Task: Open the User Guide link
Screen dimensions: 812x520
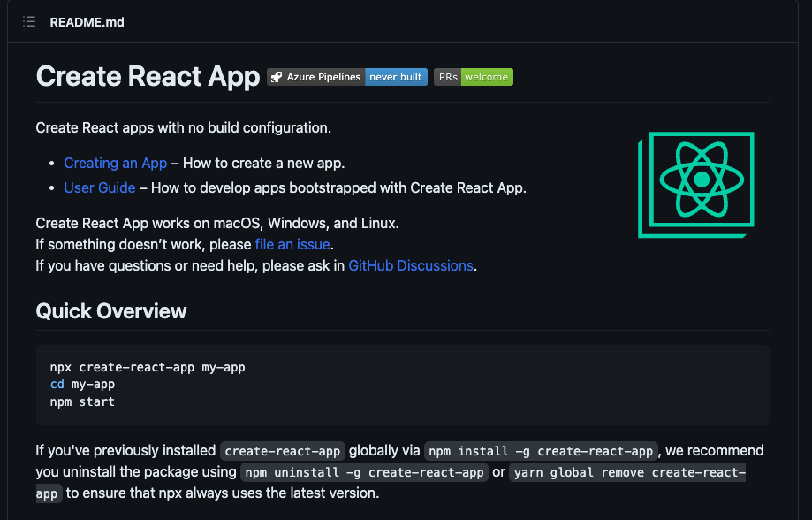Action: click(x=100, y=187)
